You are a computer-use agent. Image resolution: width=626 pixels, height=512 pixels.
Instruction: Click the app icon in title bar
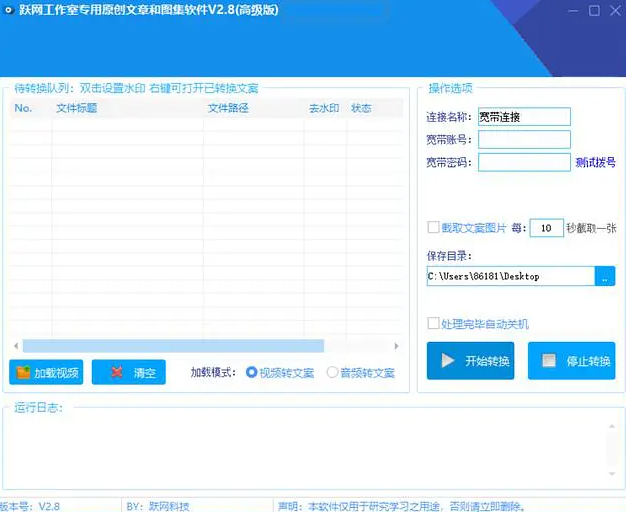tap(8, 10)
